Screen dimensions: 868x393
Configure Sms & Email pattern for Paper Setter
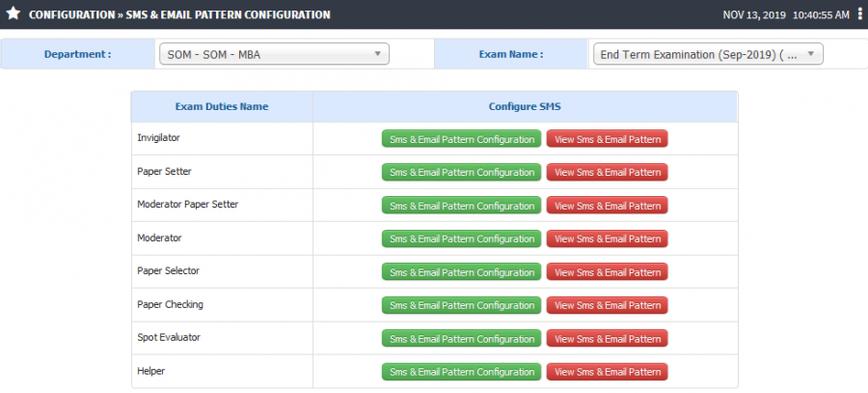[461, 173]
